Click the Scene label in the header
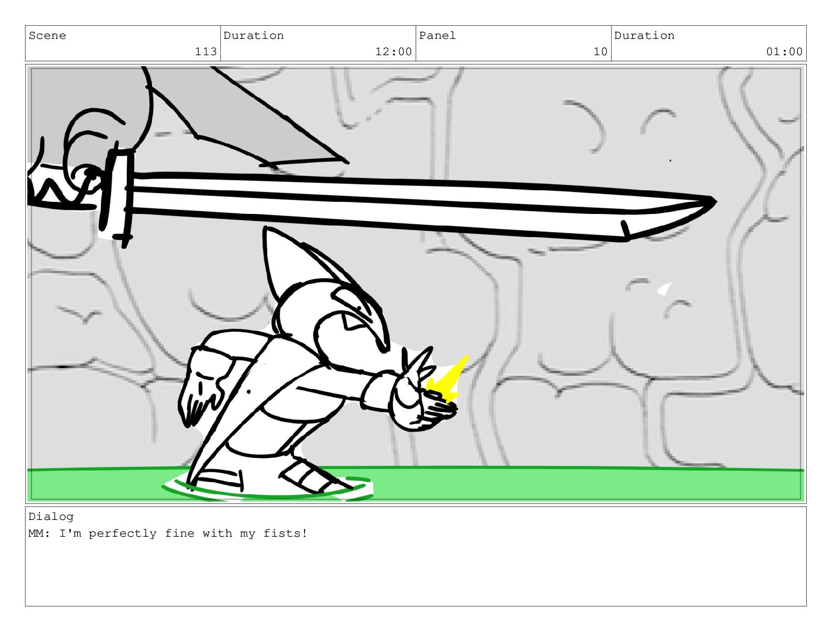 [x=47, y=36]
